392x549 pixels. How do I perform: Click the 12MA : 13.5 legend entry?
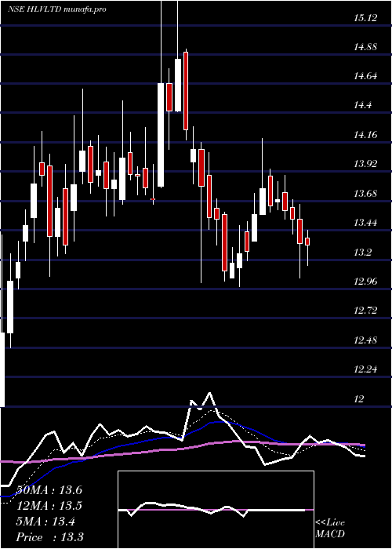[x=49, y=506]
